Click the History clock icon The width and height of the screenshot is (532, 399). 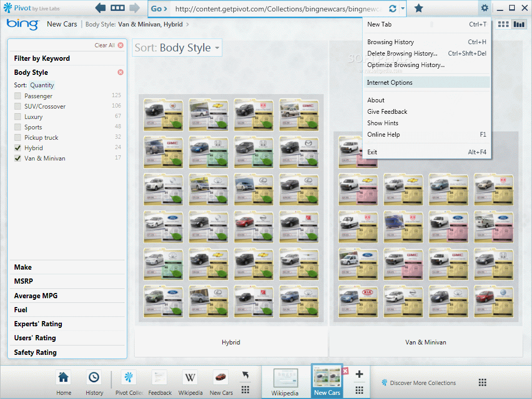[x=94, y=377]
